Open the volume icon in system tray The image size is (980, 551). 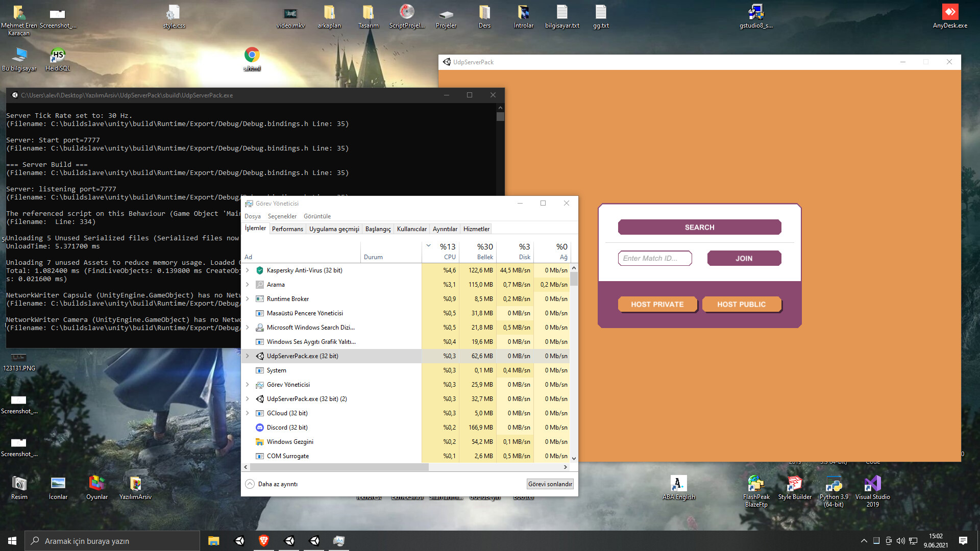pyautogui.click(x=901, y=541)
